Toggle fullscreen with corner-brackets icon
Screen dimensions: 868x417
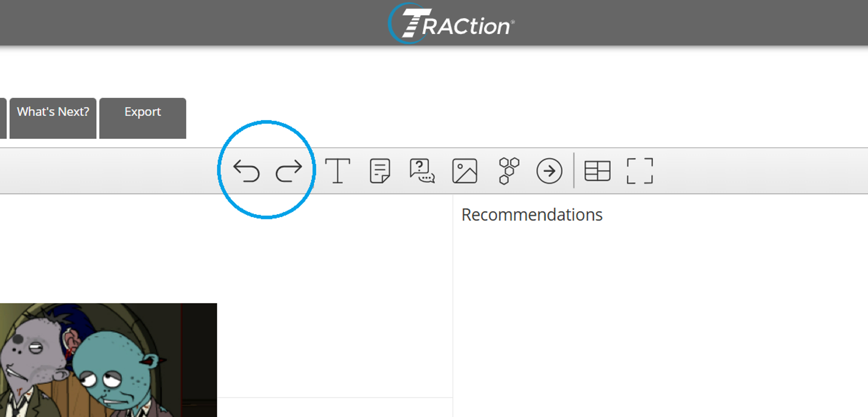point(640,171)
